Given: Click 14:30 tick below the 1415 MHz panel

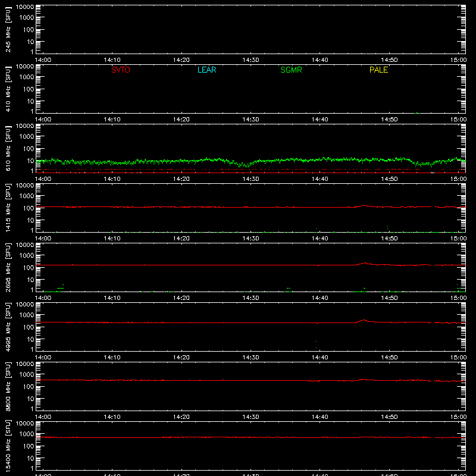Looking at the screenshot, I should pyautogui.click(x=250, y=239).
